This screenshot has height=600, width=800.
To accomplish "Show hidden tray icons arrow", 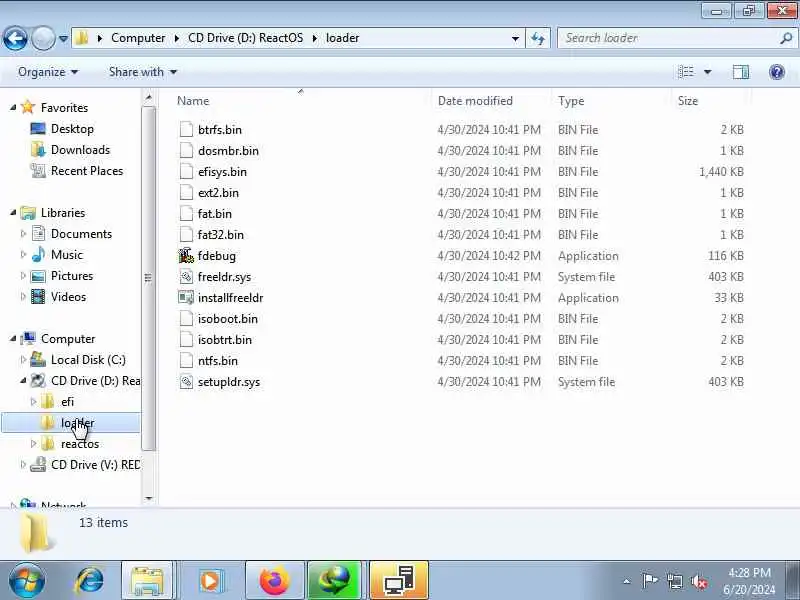I will [627, 581].
